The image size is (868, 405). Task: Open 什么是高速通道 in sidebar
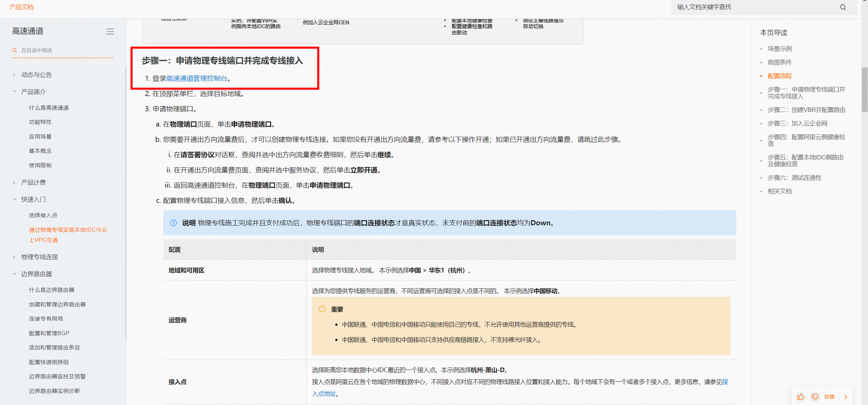point(49,108)
